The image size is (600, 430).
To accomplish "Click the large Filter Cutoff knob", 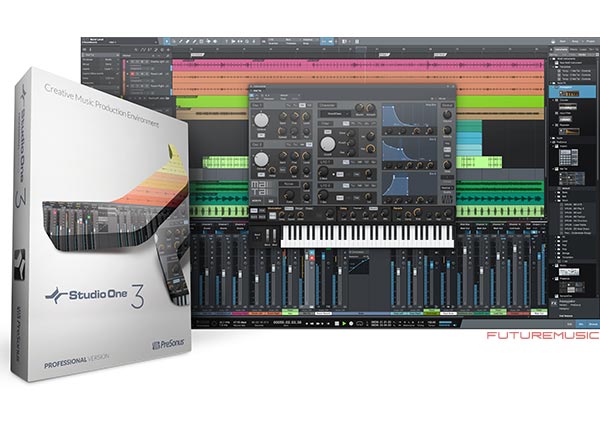I will (328, 144).
